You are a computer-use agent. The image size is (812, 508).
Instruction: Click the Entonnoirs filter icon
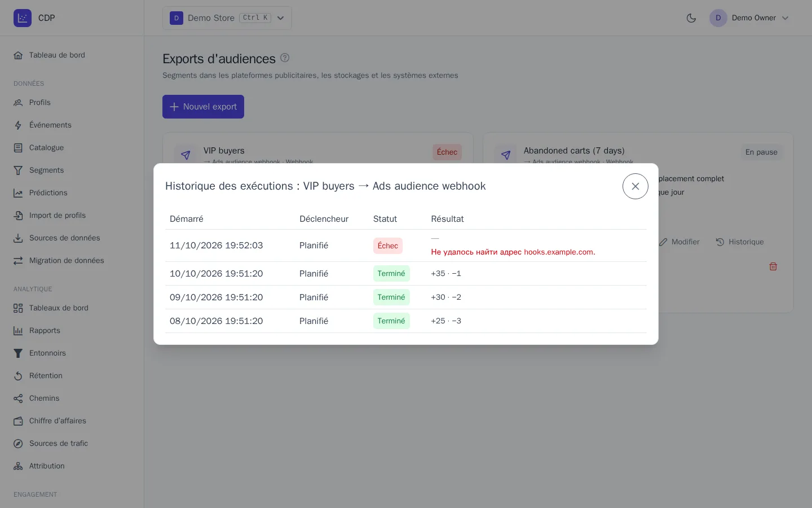tap(18, 353)
